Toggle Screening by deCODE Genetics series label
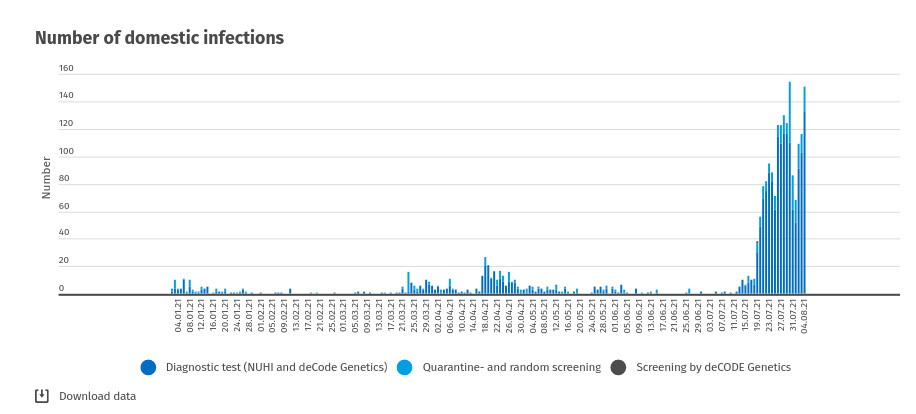Viewport: 916px width, 414px height. 713,367
